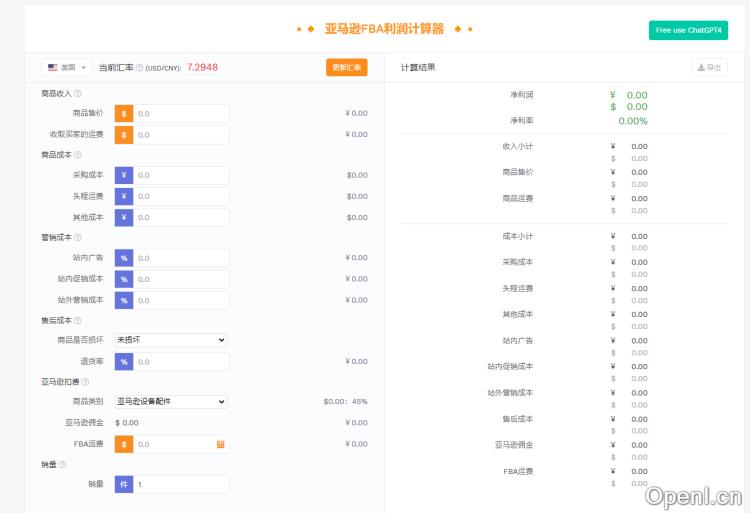Click the blue ¥ icon beside 其他成本

[x=124, y=217]
